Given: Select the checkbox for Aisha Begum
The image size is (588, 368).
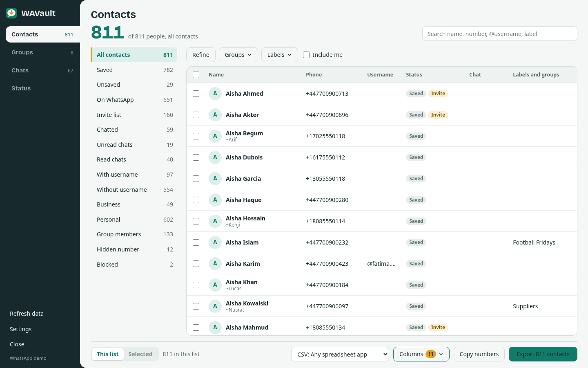Looking at the screenshot, I should pos(196,136).
